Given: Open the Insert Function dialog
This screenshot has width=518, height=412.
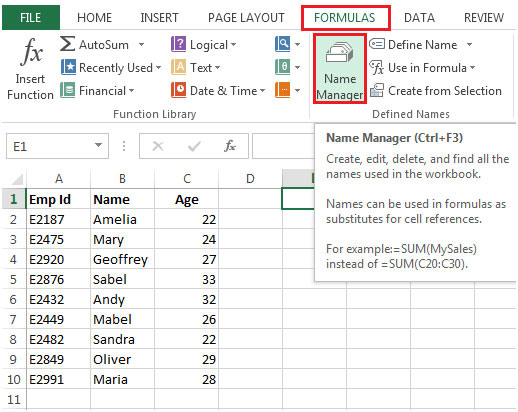Looking at the screenshot, I should (x=30, y=68).
